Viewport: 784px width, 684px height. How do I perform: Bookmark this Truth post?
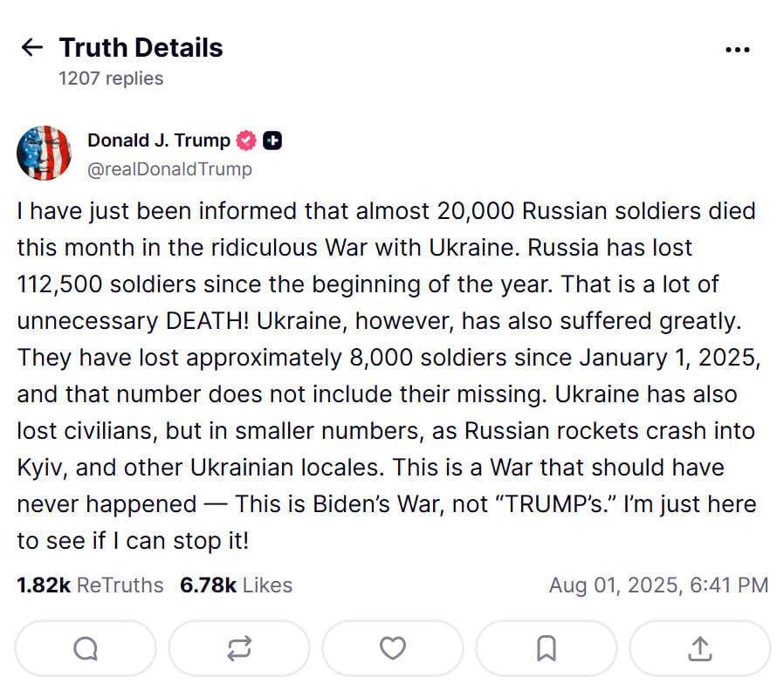tap(547, 648)
